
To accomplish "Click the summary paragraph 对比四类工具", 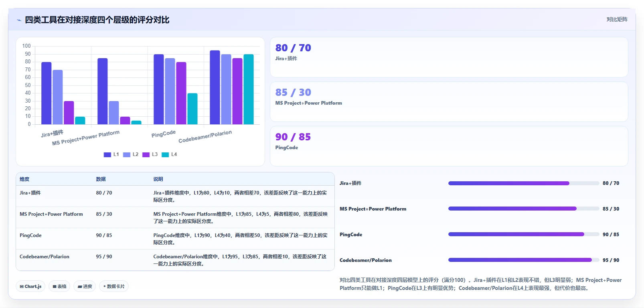I will 480,284.
